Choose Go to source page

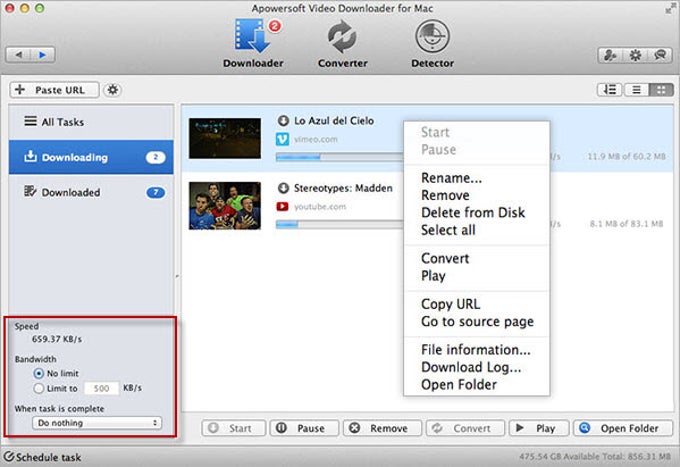(477, 321)
